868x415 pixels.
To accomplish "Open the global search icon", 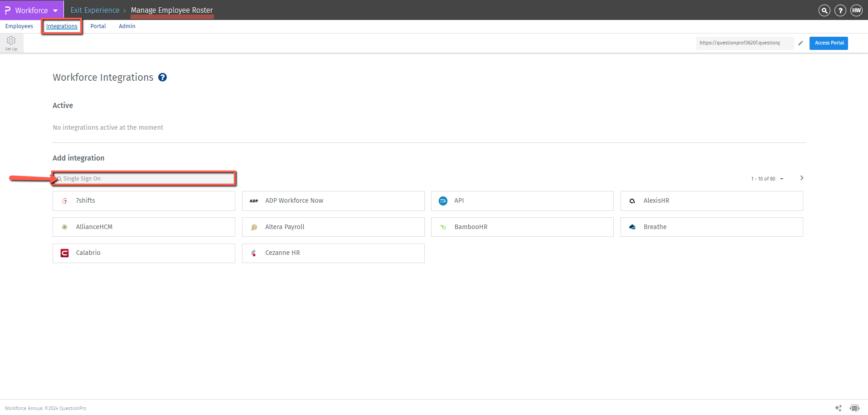I will coord(824,10).
